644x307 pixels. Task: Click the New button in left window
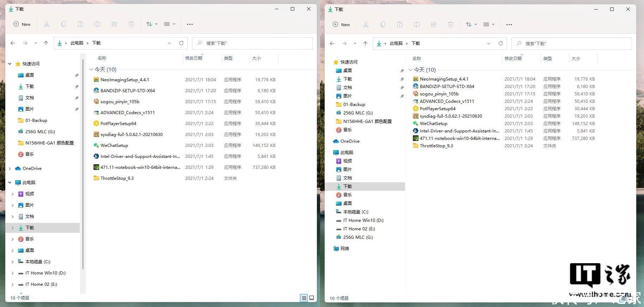(x=22, y=24)
